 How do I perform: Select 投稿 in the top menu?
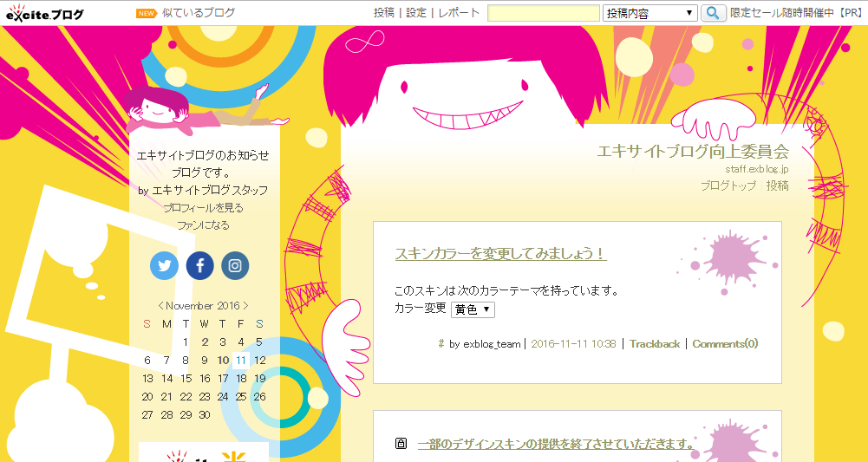(x=383, y=13)
